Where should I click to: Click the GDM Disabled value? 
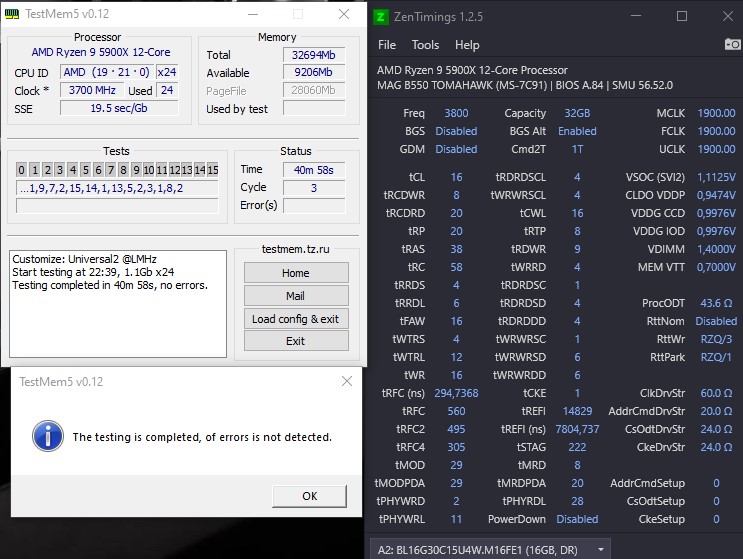(456, 149)
